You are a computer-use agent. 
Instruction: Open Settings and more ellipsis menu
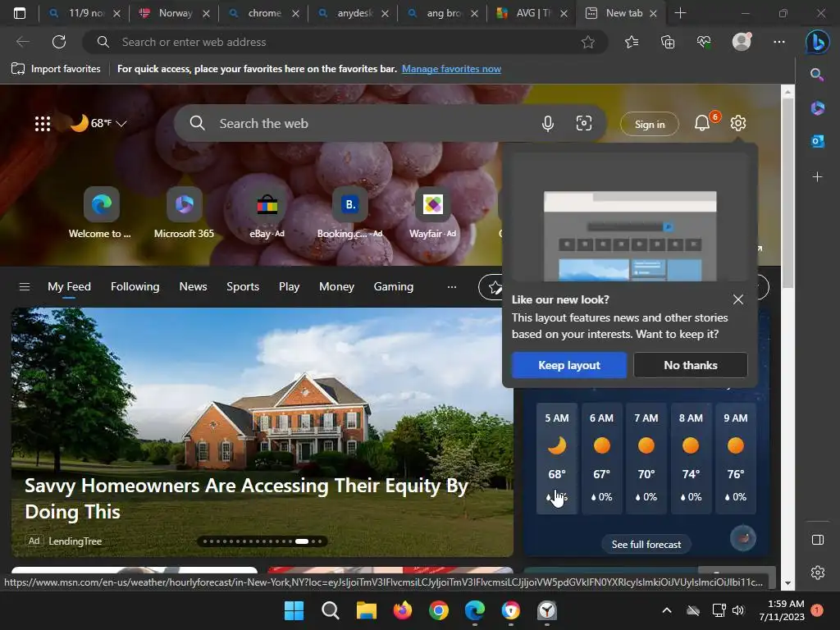779,42
